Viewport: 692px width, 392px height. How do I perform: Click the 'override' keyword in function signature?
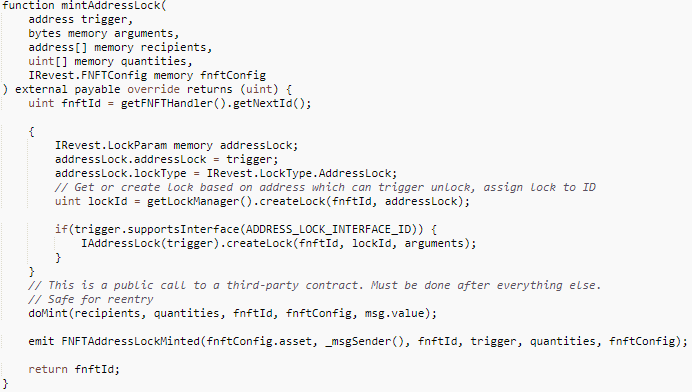pos(153,90)
